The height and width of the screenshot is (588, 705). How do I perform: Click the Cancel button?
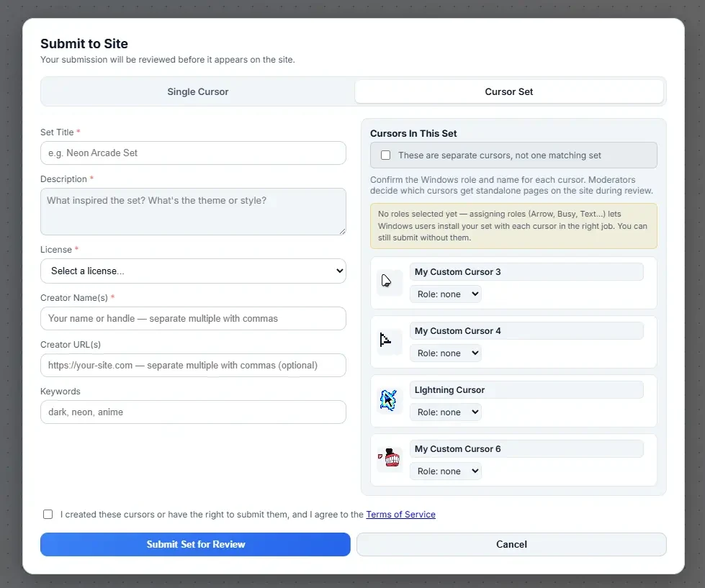pyautogui.click(x=511, y=544)
